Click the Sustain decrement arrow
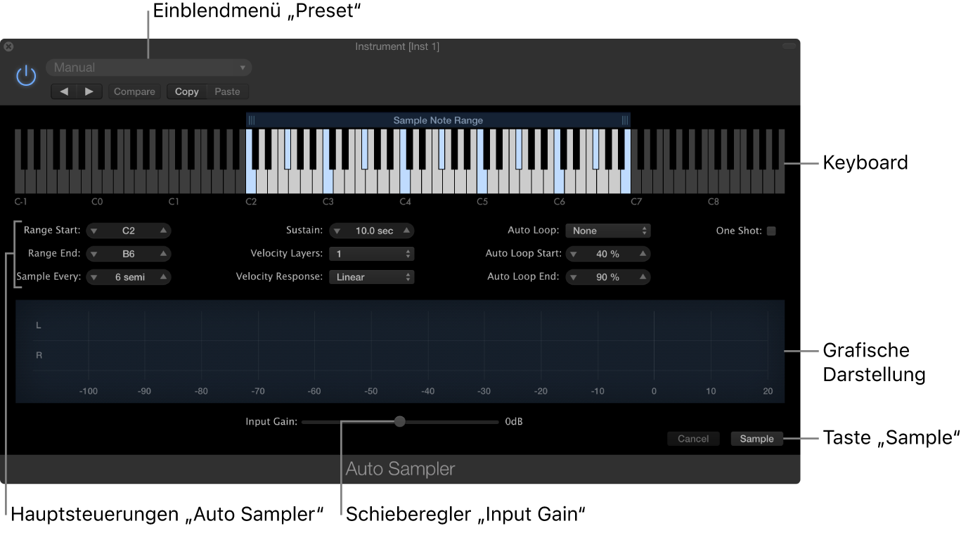 point(336,230)
